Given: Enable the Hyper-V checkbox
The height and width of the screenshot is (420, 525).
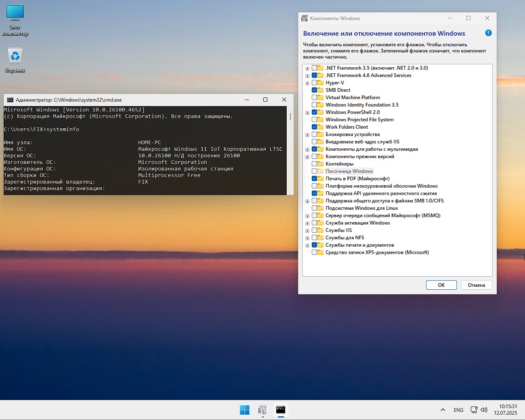Looking at the screenshot, I should point(315,83).
